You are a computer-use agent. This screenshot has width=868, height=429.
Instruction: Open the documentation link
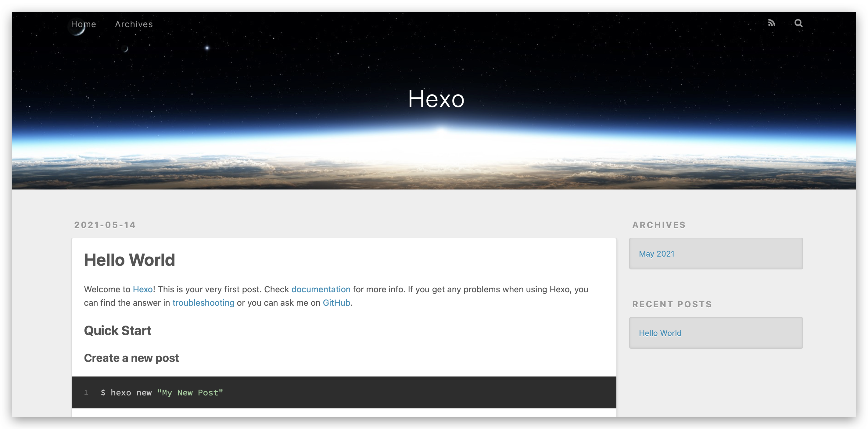[x=321, y=289]
